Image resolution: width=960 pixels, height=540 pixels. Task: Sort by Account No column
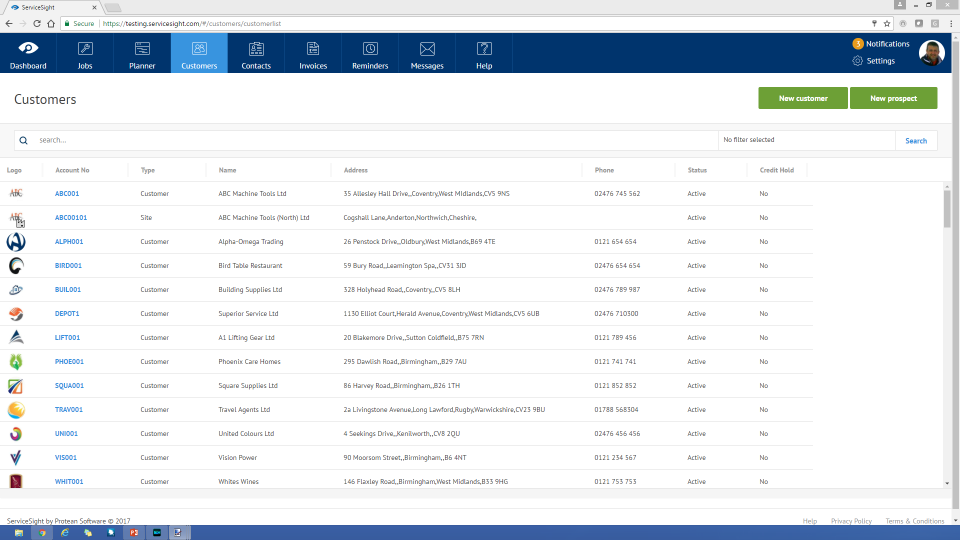(72, 170)
